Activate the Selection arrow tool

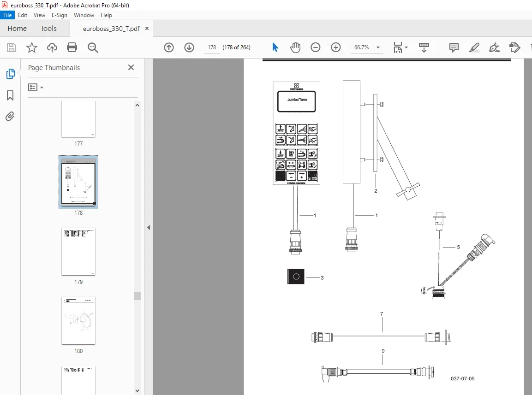(275, 47)
